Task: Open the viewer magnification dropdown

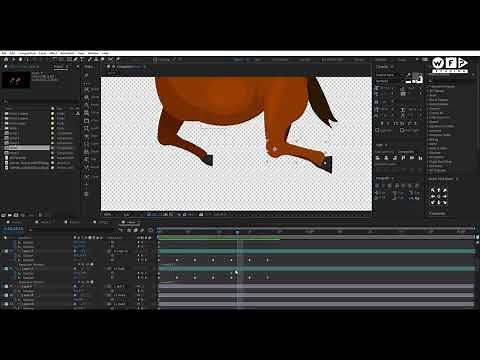Action: pyautogui.click(x=108, y=215)
